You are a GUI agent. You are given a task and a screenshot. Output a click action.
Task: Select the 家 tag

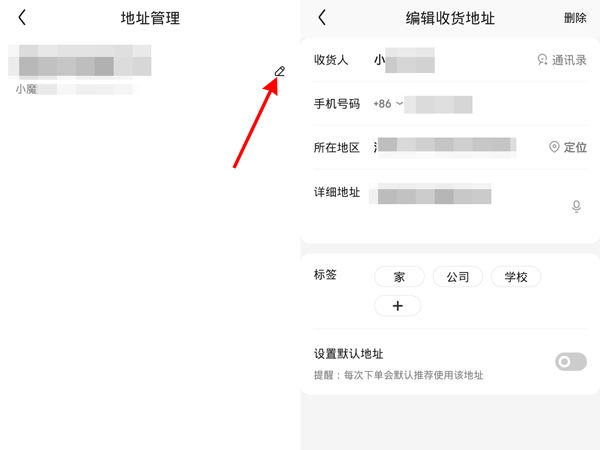399,277
